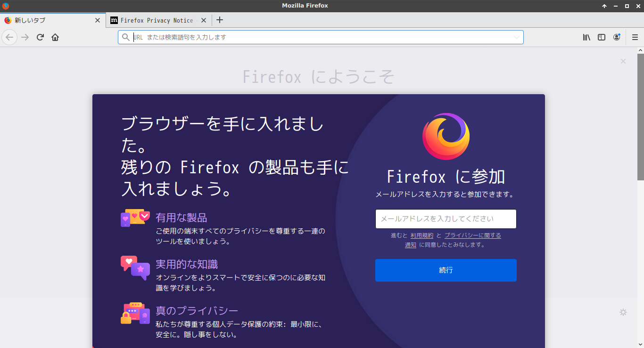Expand the URL bar history dropdown arrow
The height and width of the screenshot is (348, 644).
coord(516,37)
